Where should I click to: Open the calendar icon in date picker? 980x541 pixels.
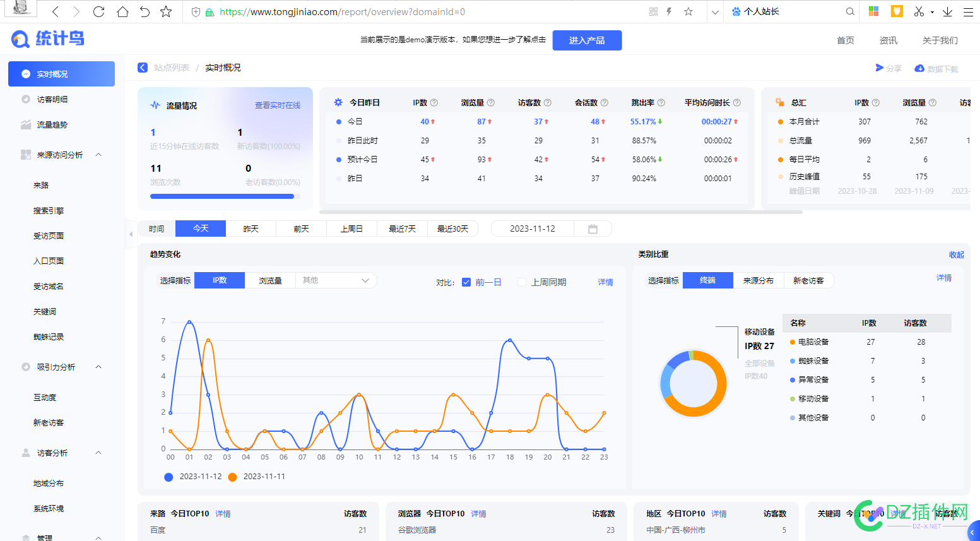pos(593,229)
